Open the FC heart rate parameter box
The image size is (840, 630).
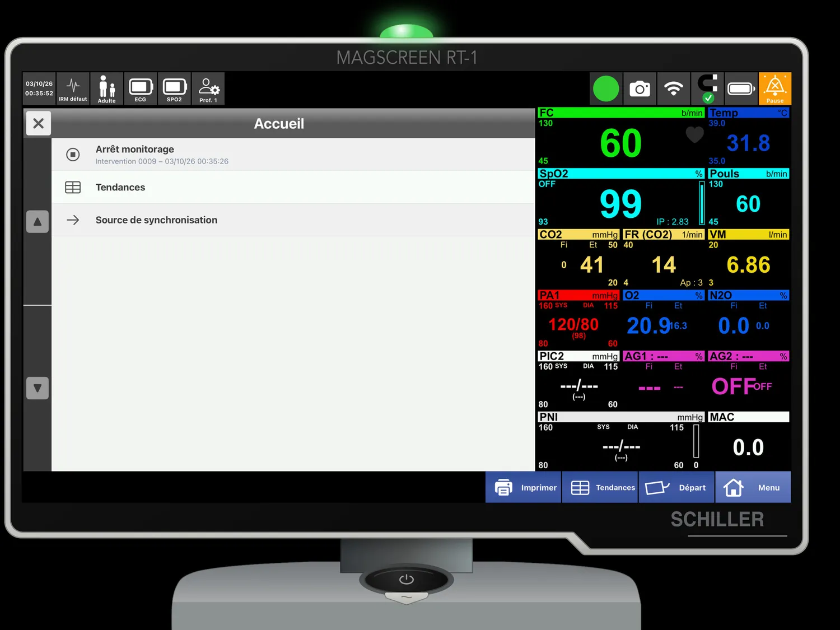point(621,137)
